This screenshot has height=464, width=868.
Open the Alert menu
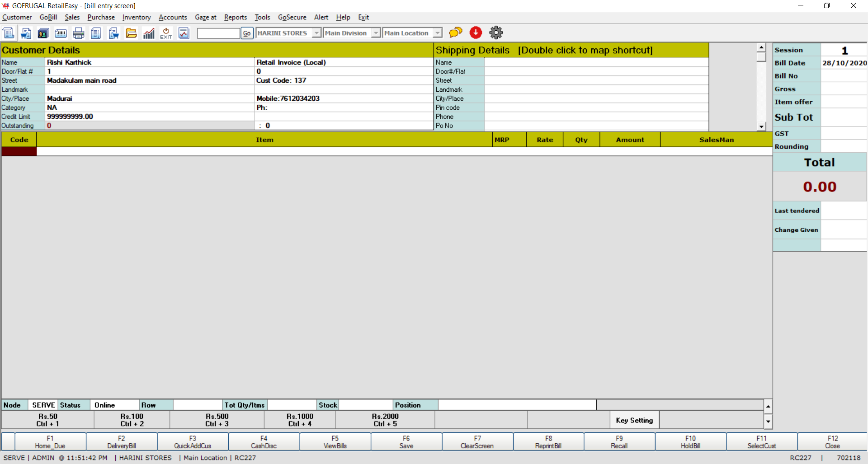[x=321, y=17]
